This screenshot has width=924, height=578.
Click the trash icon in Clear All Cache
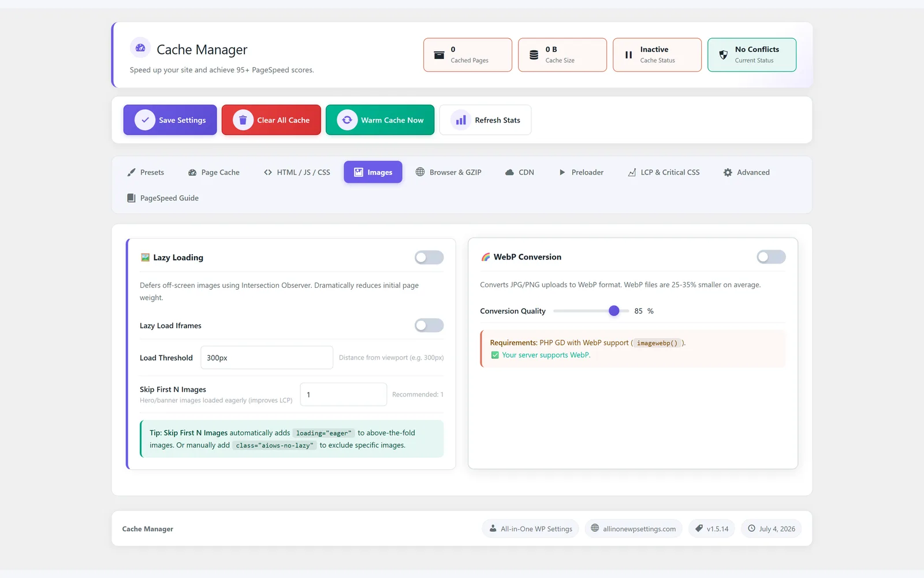(243, 120)
